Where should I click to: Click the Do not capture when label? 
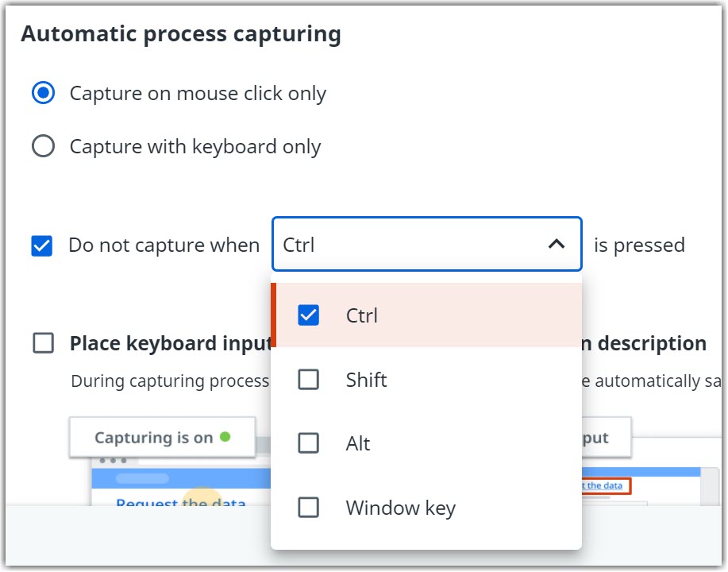click(x=164, y=245)
